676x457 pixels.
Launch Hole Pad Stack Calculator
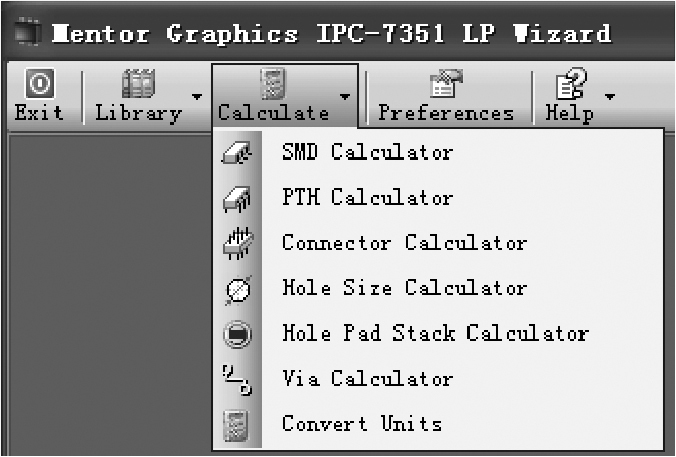click(435, 333)
